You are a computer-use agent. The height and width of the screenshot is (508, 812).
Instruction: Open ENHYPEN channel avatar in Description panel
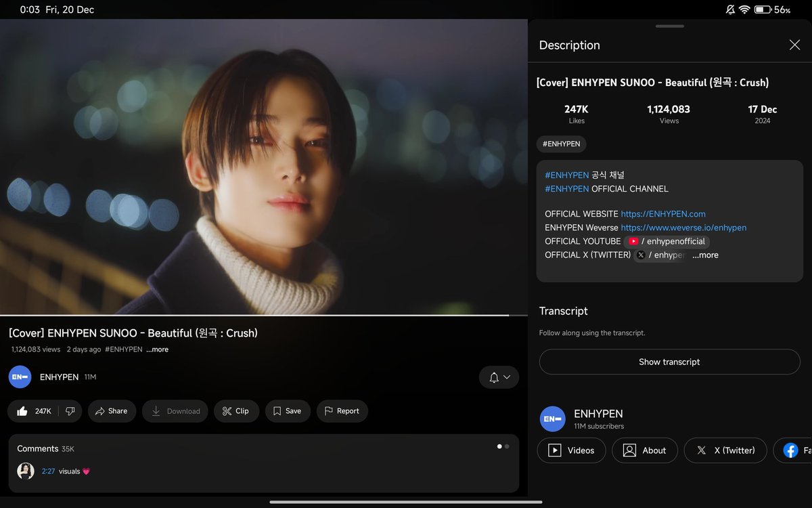pos(553,419)
